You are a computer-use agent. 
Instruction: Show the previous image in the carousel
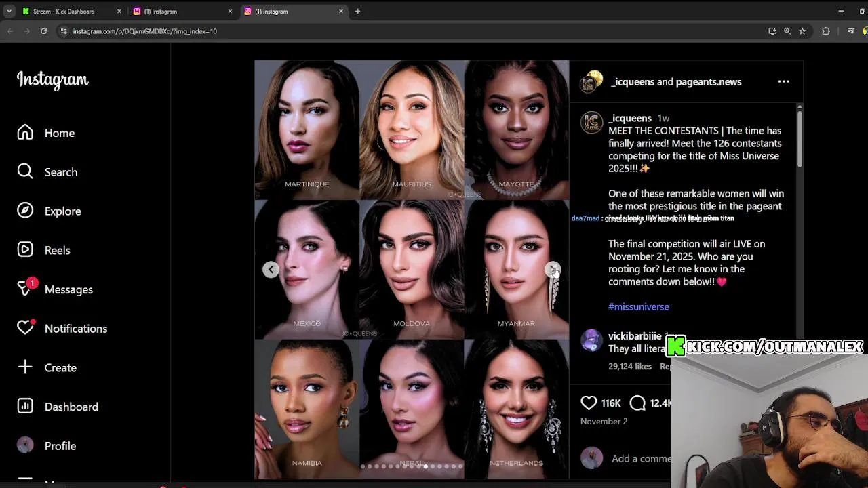point(271,270)
